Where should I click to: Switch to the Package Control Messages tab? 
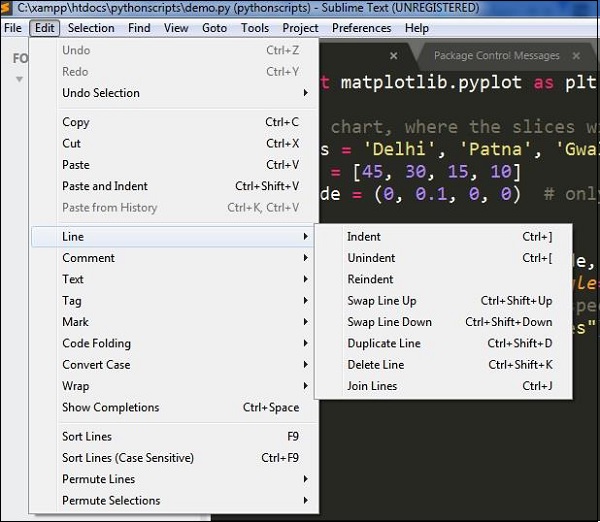pyautogui.click(x=496, y=56)
